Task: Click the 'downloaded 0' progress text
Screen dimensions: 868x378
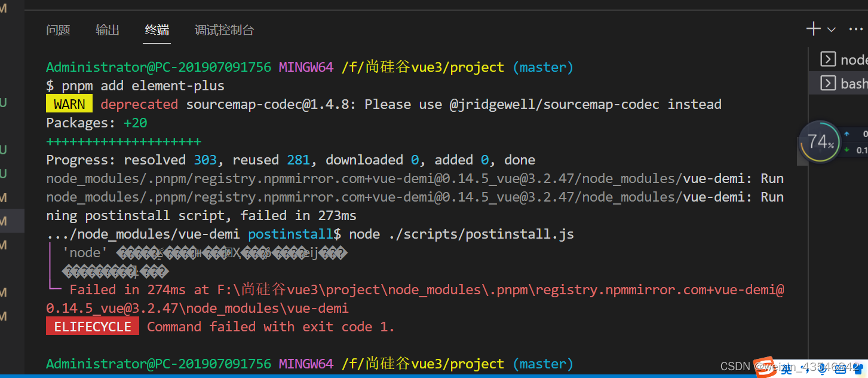Action: [372, 160]
